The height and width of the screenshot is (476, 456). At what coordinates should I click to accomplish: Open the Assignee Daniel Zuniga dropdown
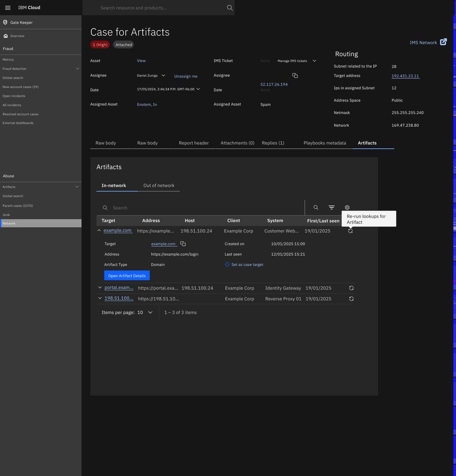pyautogui.click(x=151, y=75)
